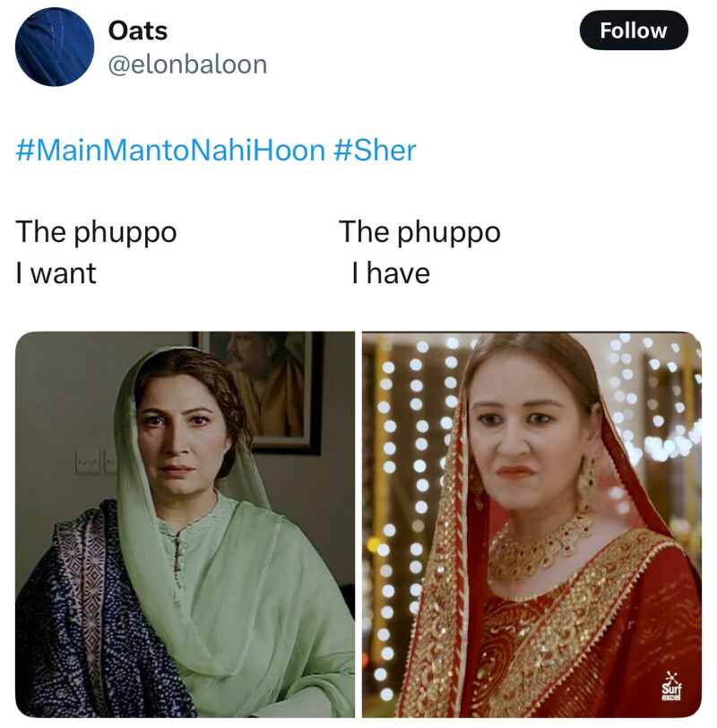Open the right photo of woman in red dress
Screen dimensions: 717x728
[x=531, y=524]
